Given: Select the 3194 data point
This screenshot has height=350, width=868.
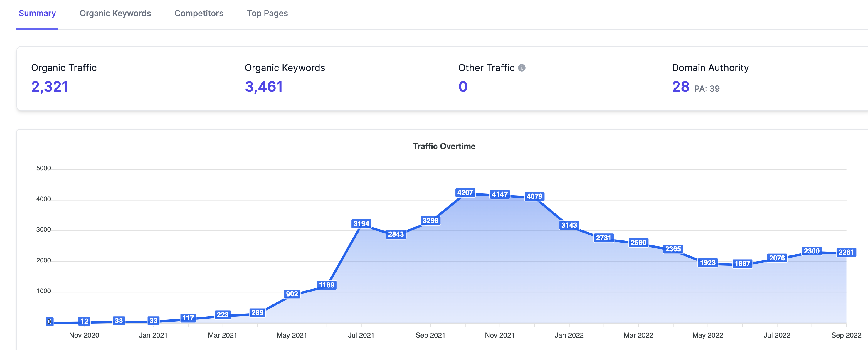Looking at the screenshot, I should 361,224.
